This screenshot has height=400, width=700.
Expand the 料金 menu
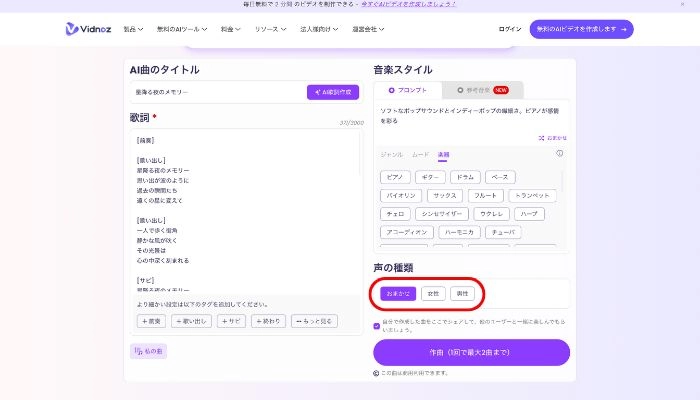230,29
